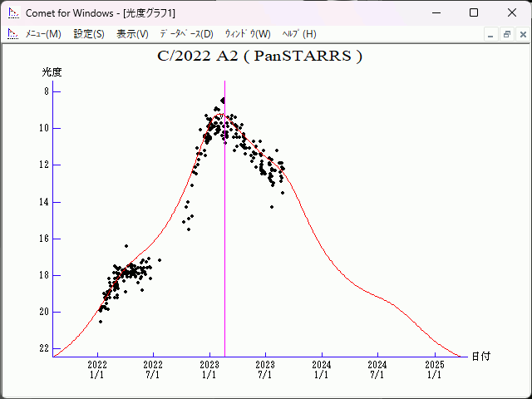
Task: Minimize the Comet for Windows window
Action: click(436, 13)
